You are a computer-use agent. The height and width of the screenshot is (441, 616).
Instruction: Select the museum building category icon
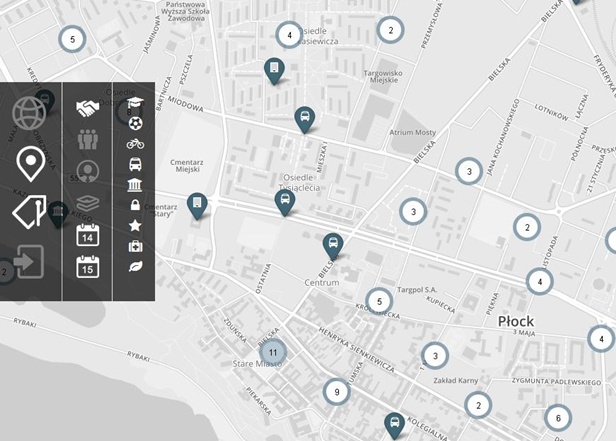point(135,185)
